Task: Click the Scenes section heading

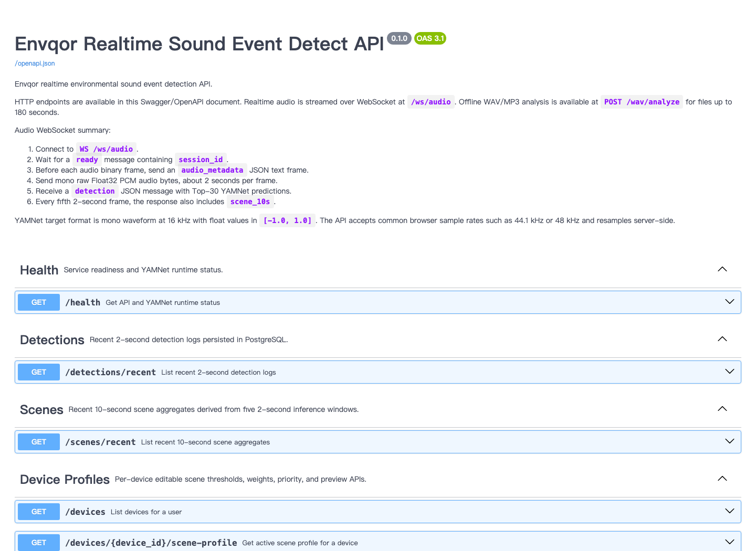Action: pyautogui.click(x=41, y=410)
